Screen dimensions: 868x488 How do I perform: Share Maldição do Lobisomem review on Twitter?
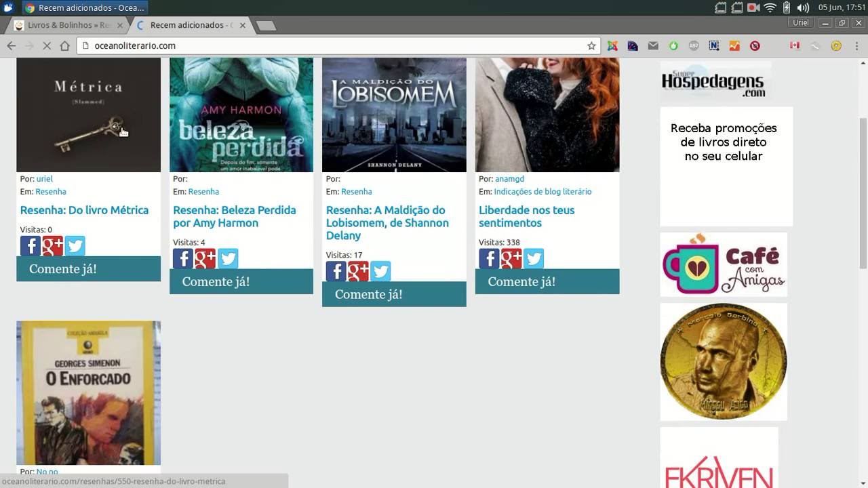pyautogui.click(x=380, y=271)
